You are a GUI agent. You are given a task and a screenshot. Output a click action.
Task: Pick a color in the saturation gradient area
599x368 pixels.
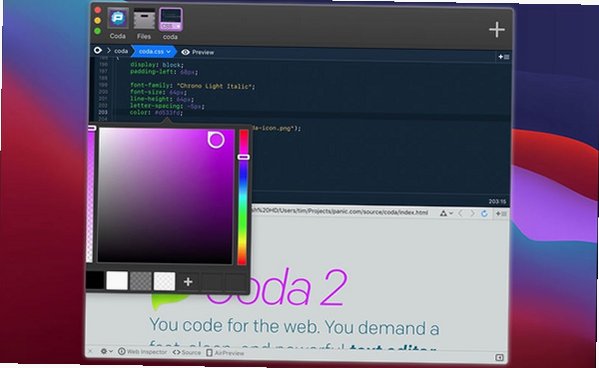[165, 196]
